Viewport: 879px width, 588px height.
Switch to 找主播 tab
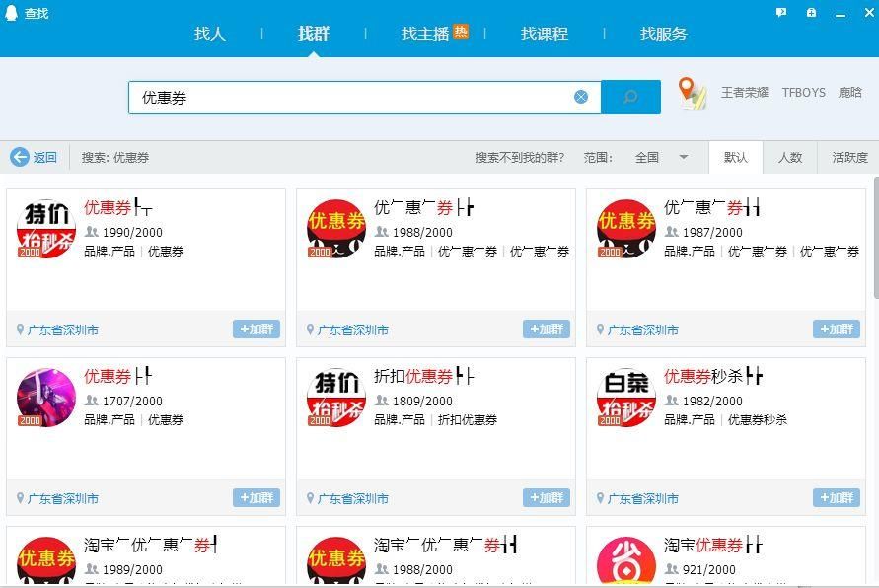tap(425, 35)
